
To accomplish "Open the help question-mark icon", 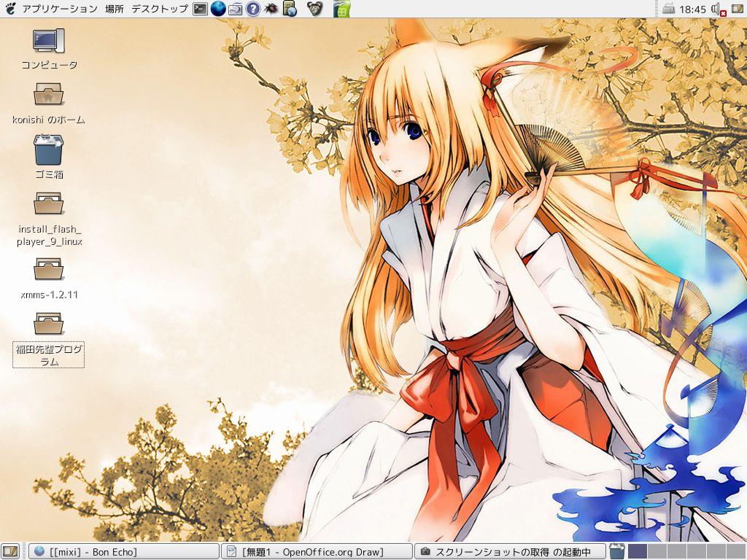I will coord(252,9).
